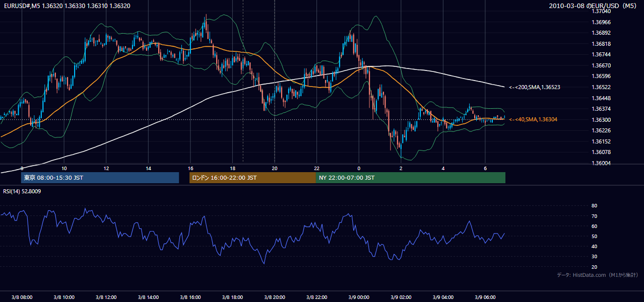Click the RSI 50 level label
644x302 pixels.
(594, 236)
